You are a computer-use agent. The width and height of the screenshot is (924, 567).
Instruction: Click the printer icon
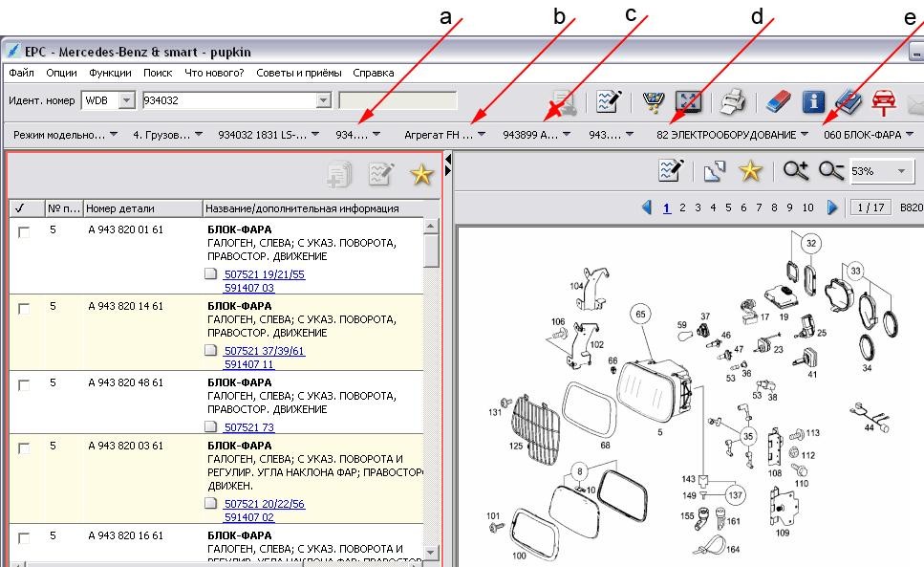[x=733, y=101]
